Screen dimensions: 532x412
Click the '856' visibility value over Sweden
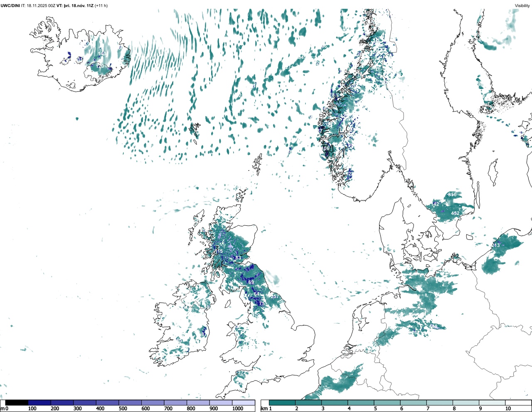(x=452, y=195)
